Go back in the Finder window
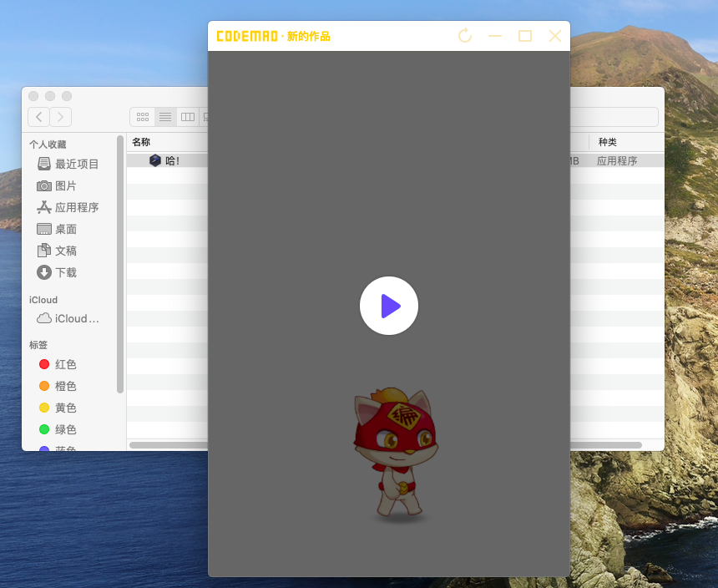 coord(38,117)
